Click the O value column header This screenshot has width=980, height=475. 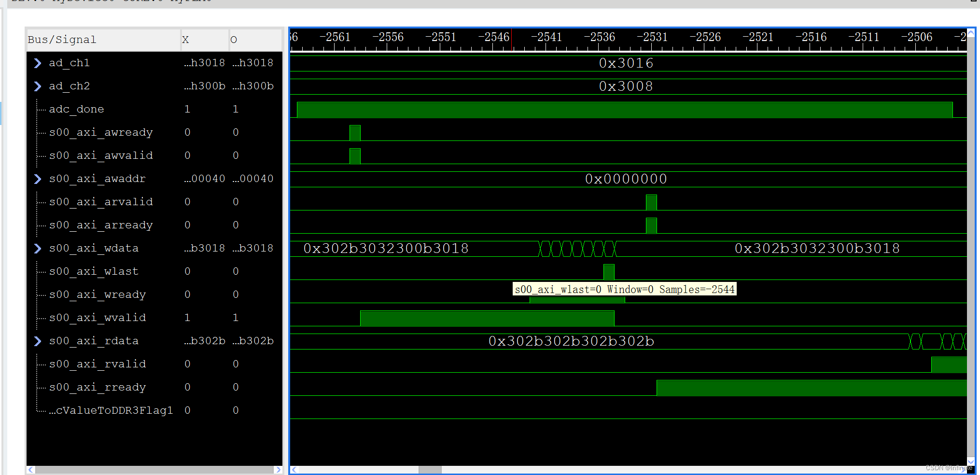[234, 40]
